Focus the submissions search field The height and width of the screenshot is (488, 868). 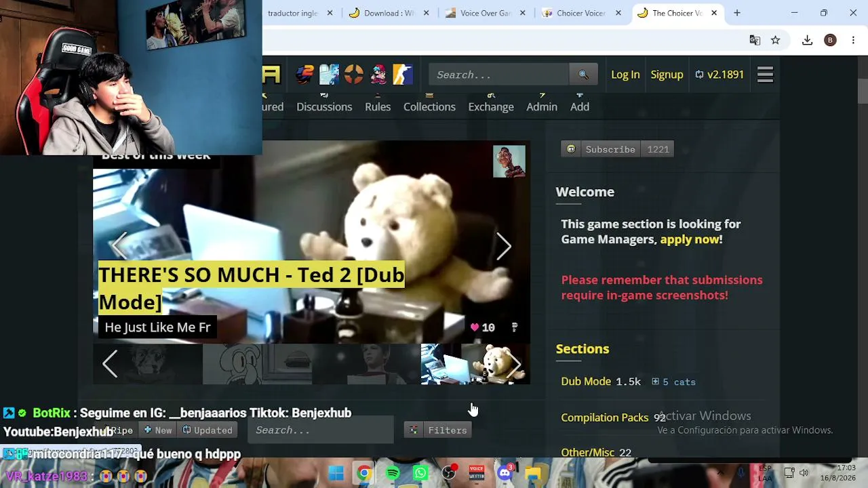point(320,430)
